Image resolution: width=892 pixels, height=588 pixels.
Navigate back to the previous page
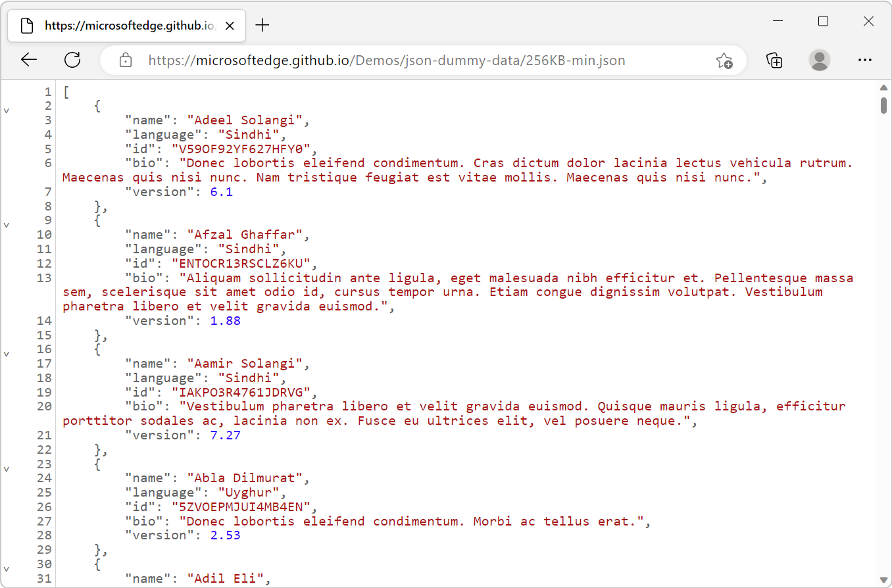29,59
